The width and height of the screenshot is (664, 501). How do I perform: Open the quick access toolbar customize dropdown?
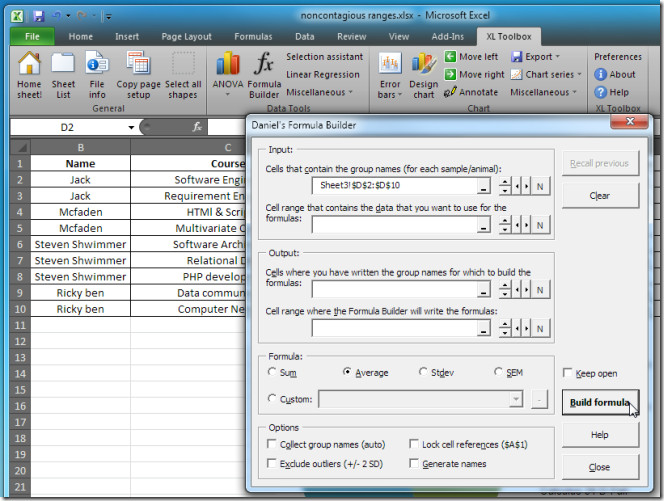click(x=108, y=17)
